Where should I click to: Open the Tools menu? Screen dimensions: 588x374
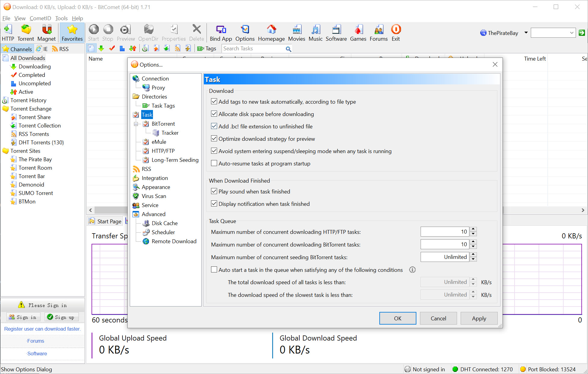[61, 18]
